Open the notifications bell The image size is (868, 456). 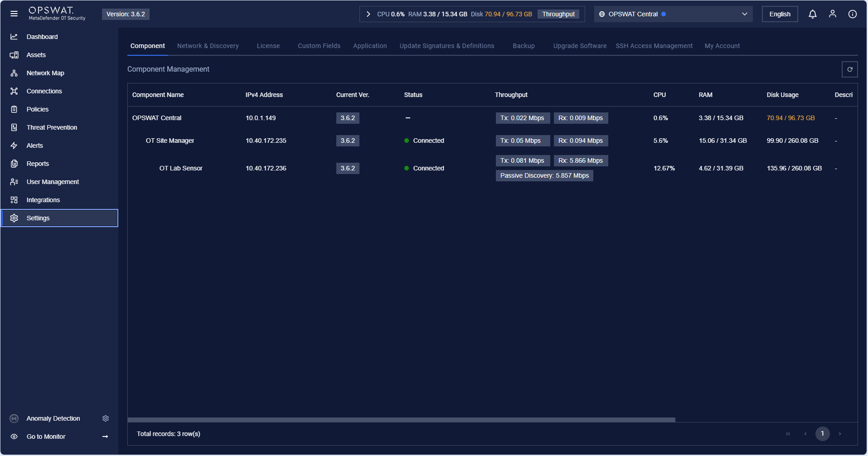point(812,14)
